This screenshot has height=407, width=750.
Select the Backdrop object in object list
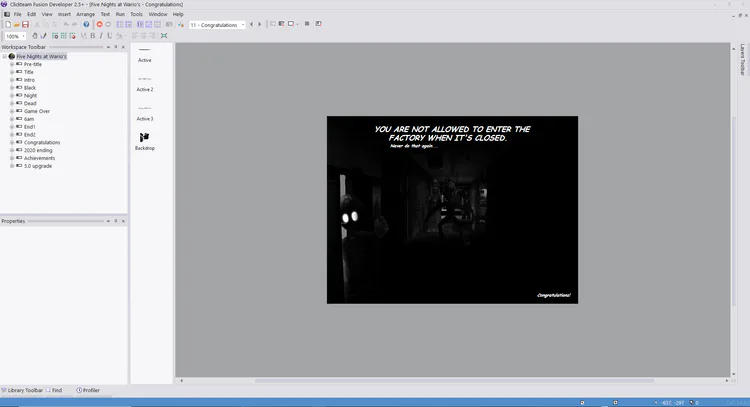(x=144, y=141)
